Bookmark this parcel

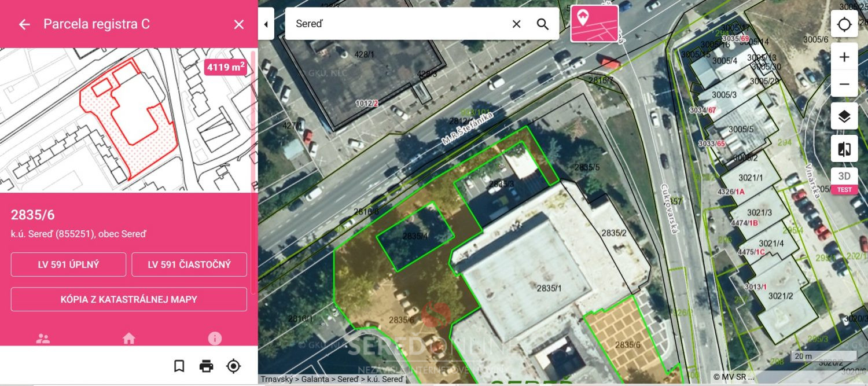[179, 366]
